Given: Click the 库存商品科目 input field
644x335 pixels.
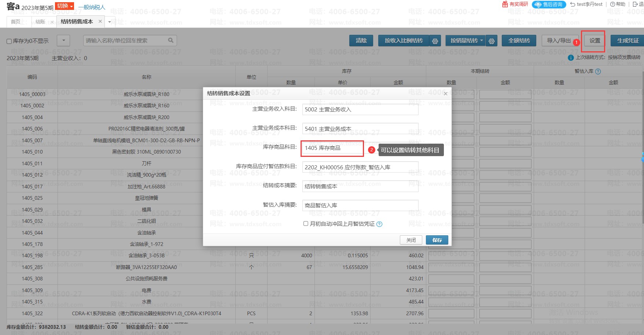Looking at the screenshot, I should [x=332, y=148].
